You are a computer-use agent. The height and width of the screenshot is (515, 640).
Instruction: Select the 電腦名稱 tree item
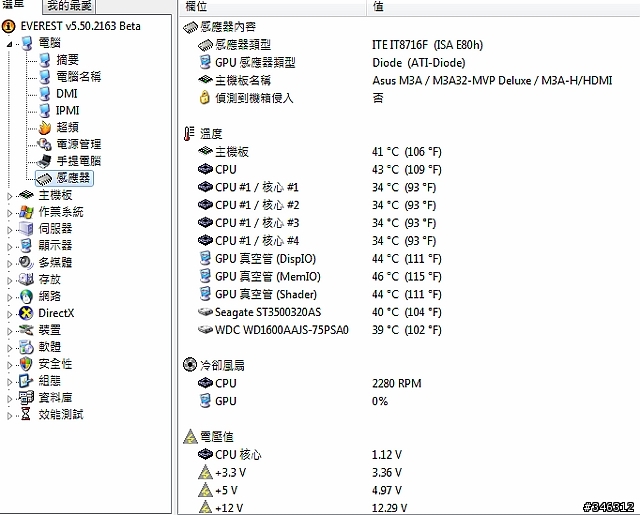point(78,77)
